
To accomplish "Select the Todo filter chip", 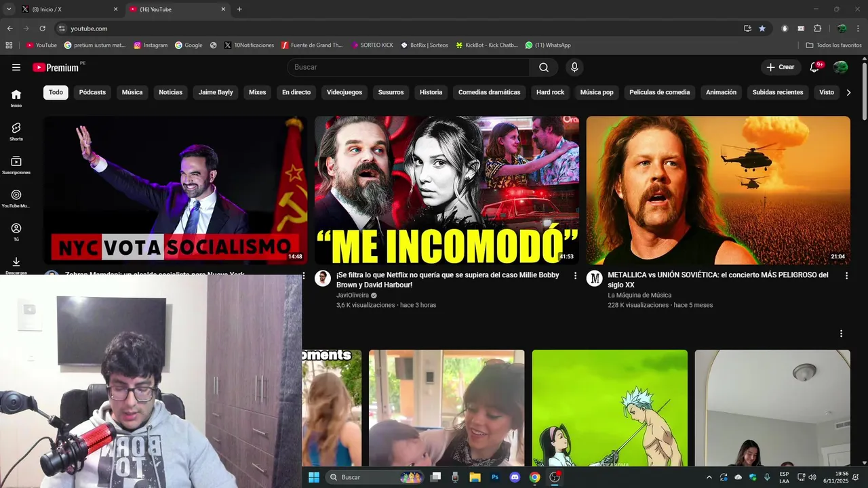I will pos(56,92).
